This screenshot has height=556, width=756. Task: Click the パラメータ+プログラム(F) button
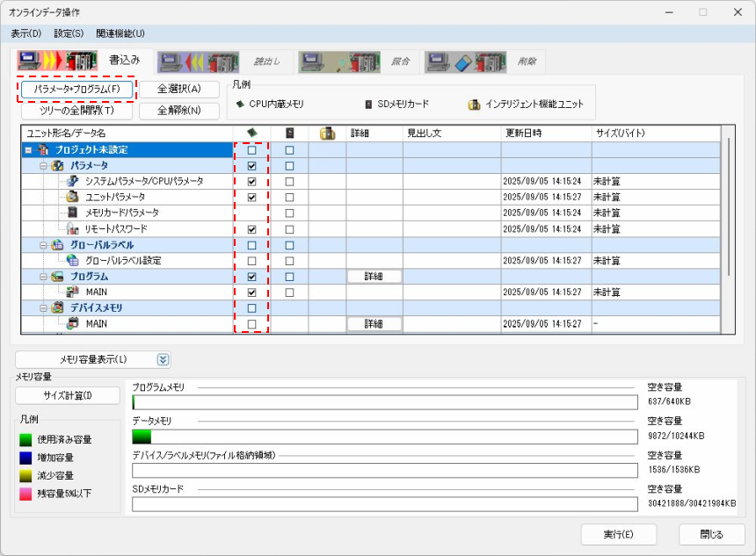coord(77,89)
